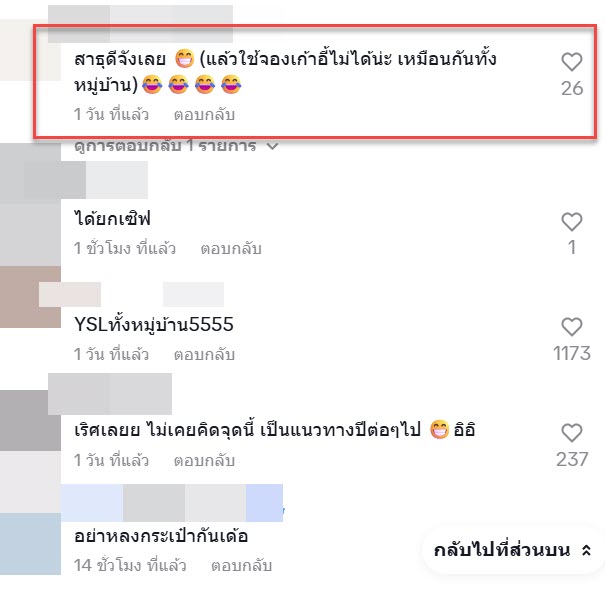This screenshot has height=590, width=605.
Task: Reply to YSLทั้งหมู่บ้าน5555 comment
Action: [x=204, y=354]
